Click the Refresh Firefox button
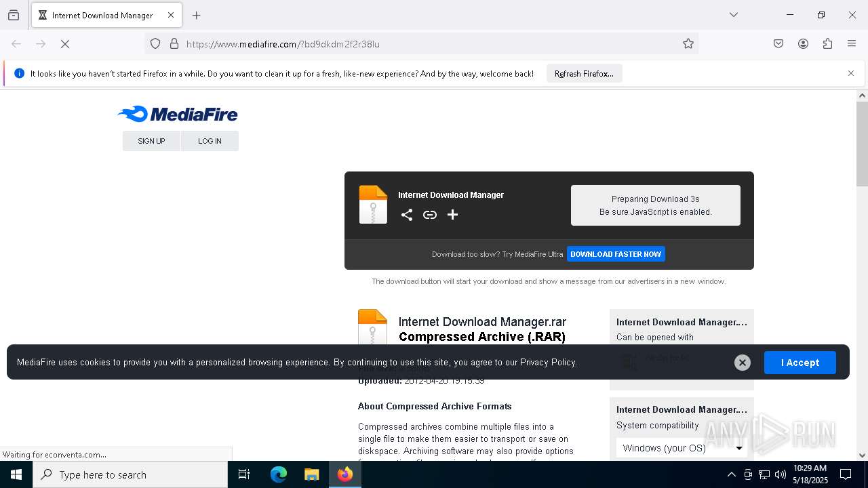The height and width of the screenshot is (488, 868). pos(584,74)
